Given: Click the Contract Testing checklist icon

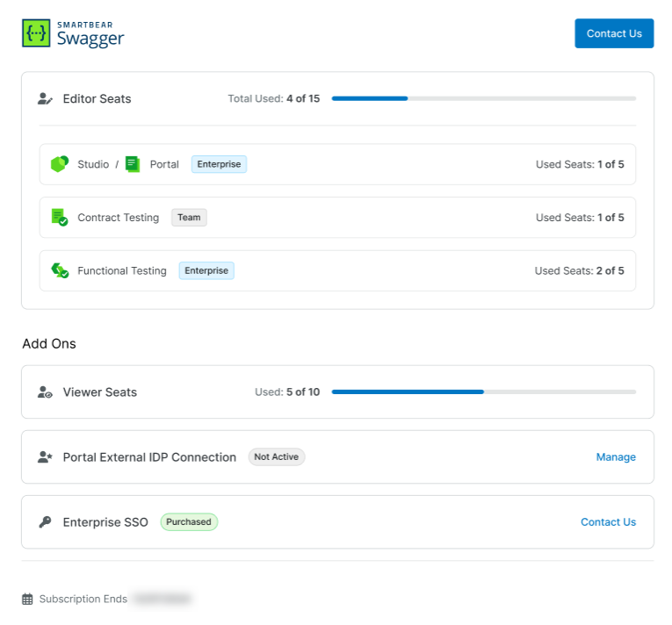Looking at the screenshot, I should click(x=60, y=217).
